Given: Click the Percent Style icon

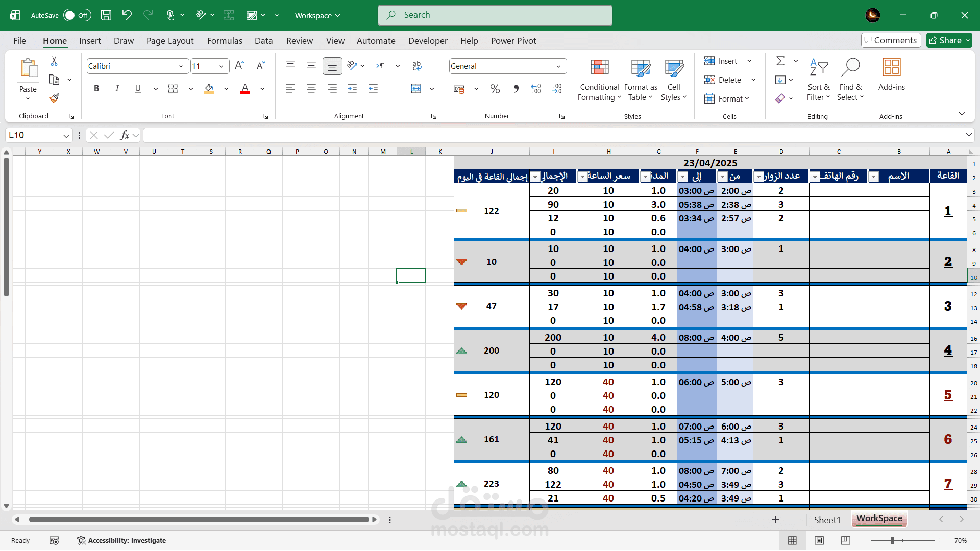Looking at the screenshot, I should pos(495,89).
